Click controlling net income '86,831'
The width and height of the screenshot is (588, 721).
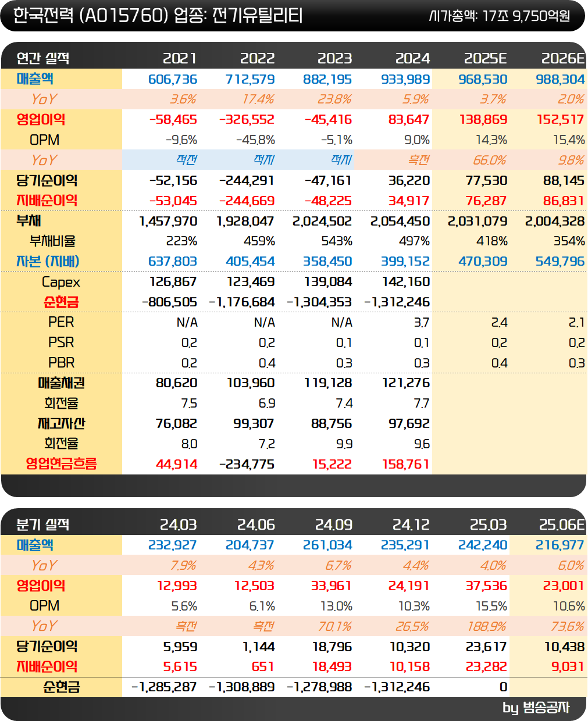point(564,201)
